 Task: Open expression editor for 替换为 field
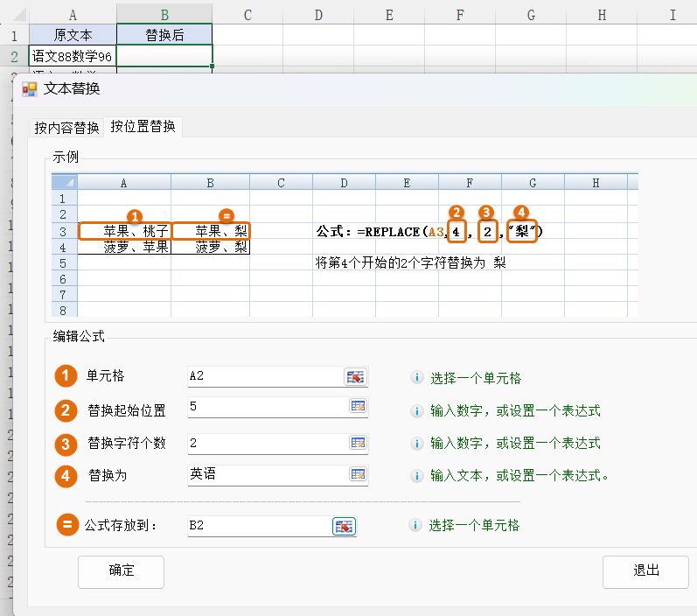358,474
